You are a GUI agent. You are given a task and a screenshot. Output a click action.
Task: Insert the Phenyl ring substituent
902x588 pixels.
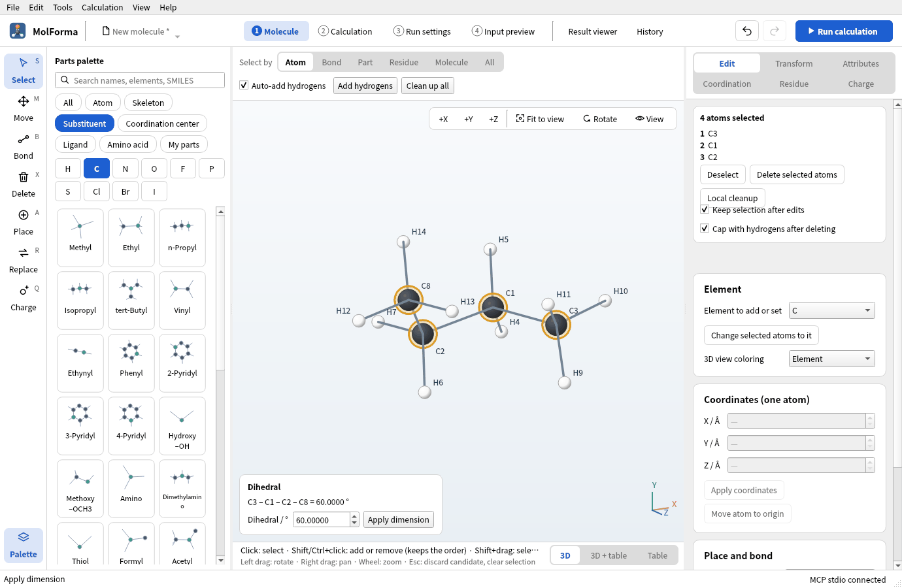pos(131,363)
